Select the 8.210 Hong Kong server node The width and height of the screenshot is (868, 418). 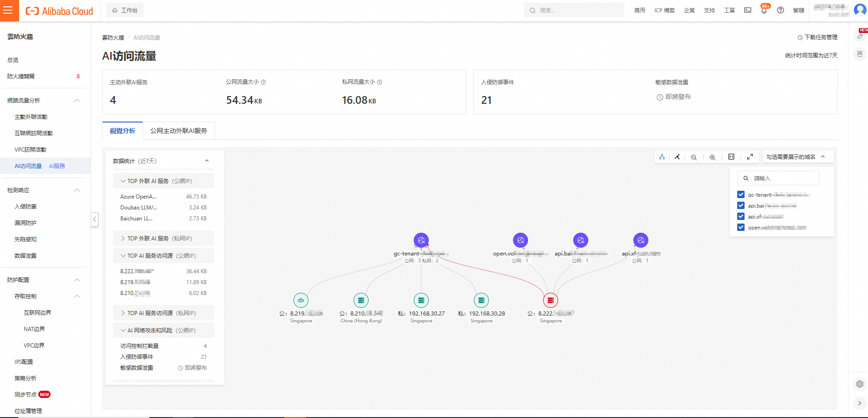[361, 300]
